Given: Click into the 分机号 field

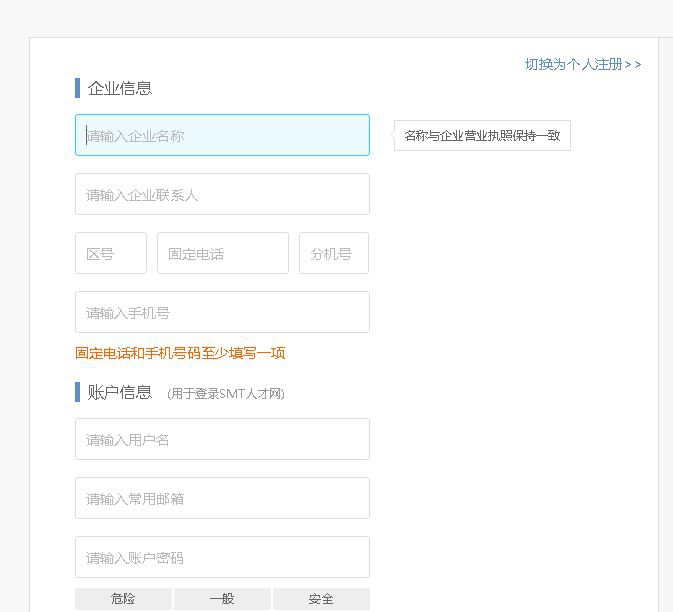Looking at the screenshot, I should click(334, 253).
